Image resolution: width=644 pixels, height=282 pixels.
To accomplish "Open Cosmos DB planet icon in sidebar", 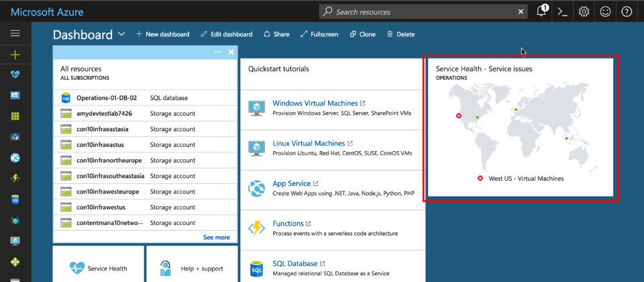I will pos(15,220).
